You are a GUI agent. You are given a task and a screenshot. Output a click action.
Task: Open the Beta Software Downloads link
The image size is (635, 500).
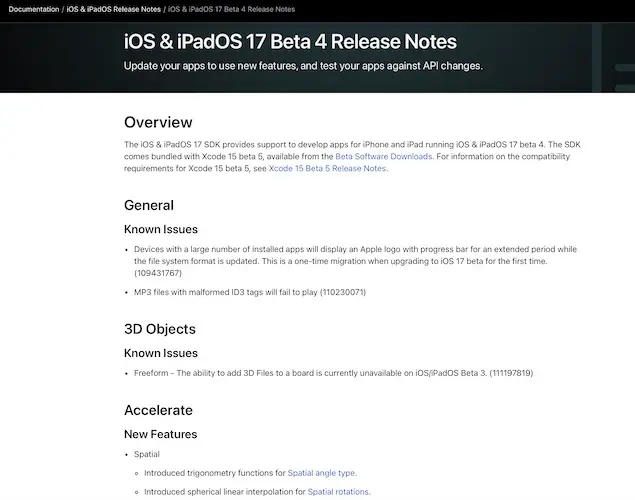click(x=384, y=156)
